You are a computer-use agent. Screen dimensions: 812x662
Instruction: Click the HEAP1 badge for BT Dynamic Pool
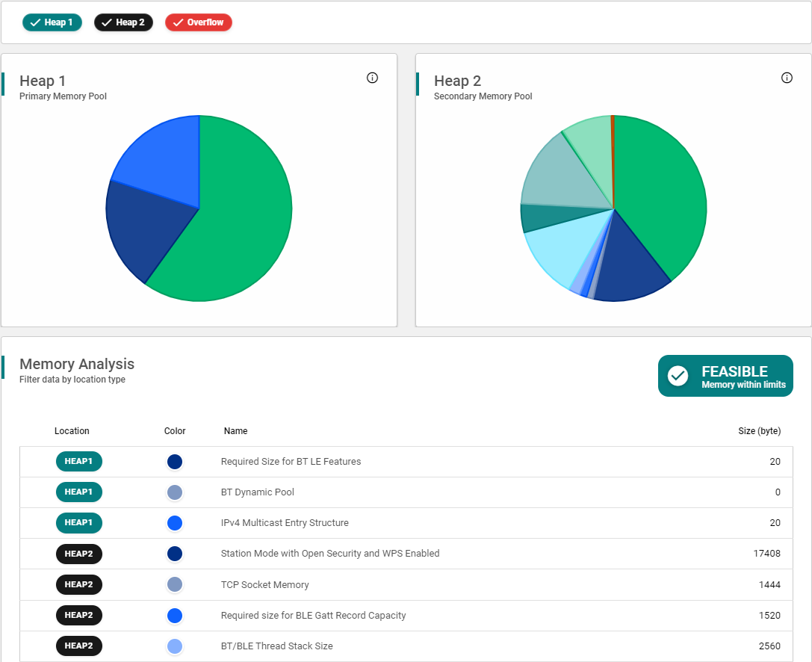point(78,492)
